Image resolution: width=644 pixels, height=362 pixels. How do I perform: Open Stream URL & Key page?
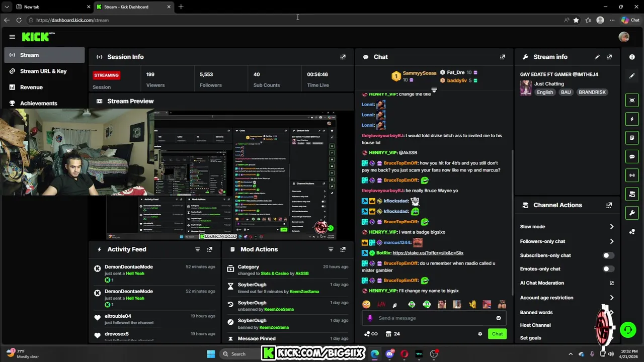tap(44, 71)
